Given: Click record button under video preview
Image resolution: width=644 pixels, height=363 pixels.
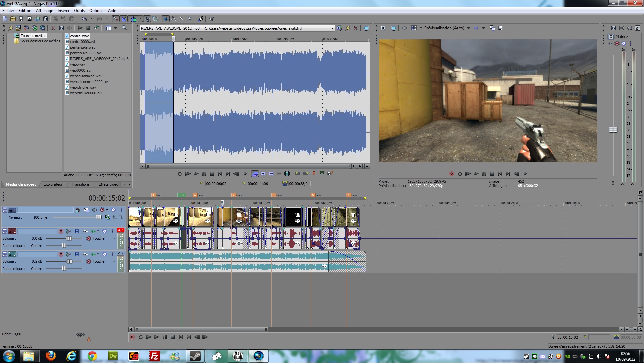Looking at the screenshot, I should 451,174.
